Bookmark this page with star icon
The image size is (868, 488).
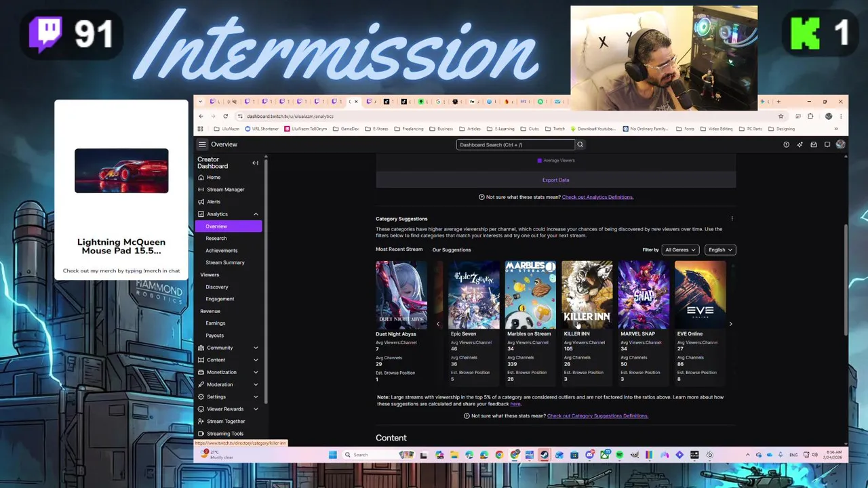pyautogui.click(x=781, y=116)
